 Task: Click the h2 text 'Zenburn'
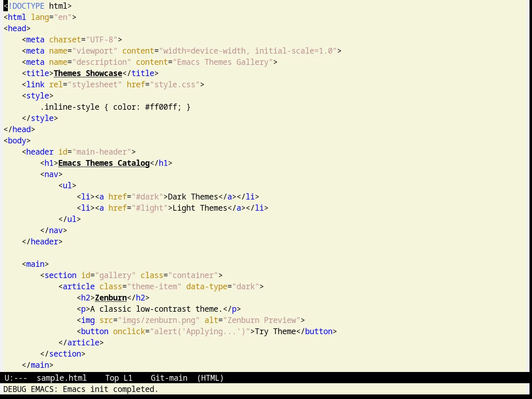point(111,298)
